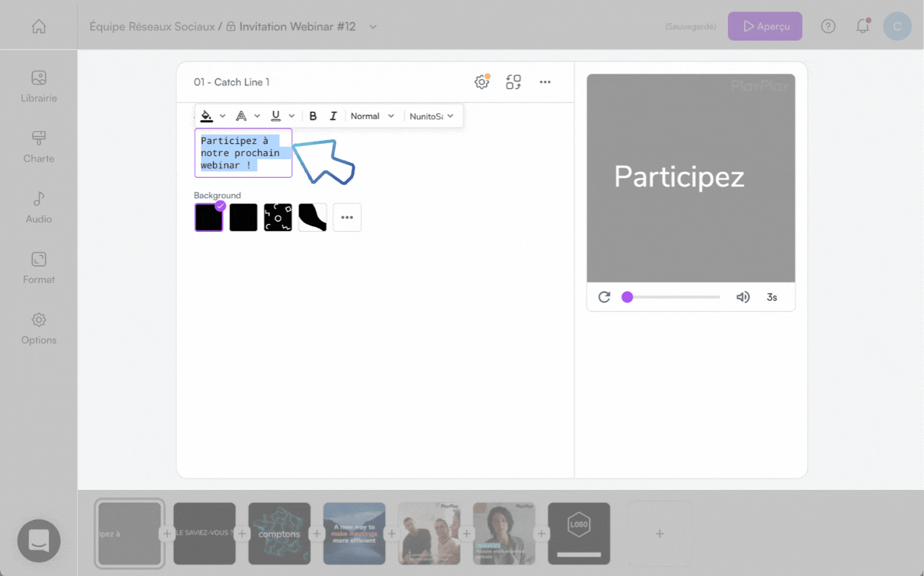Select the wave shape background swatch

coord(313,218)
